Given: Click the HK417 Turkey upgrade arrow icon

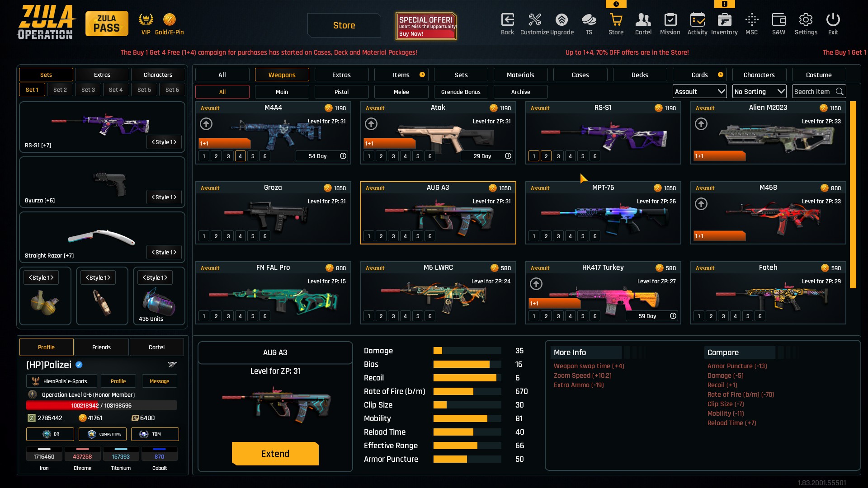Looking at the screenshot, I should coord(536,284).
